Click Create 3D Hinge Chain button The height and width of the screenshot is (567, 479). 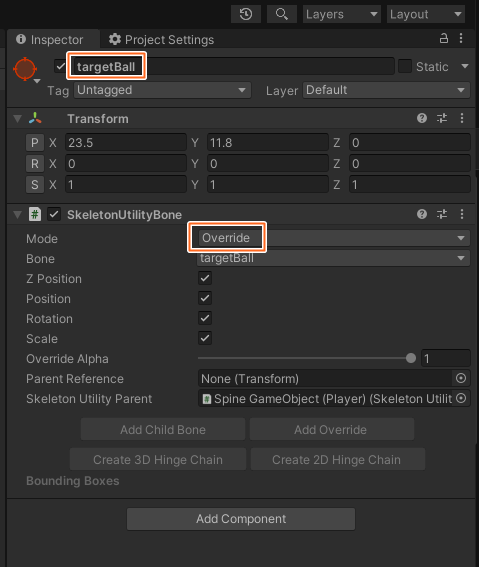tap(158, 459)
